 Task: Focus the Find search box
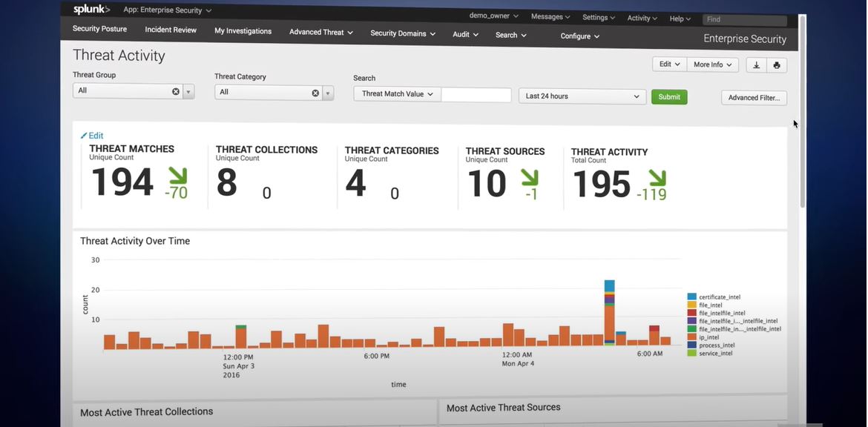click(x=745, y=19)
